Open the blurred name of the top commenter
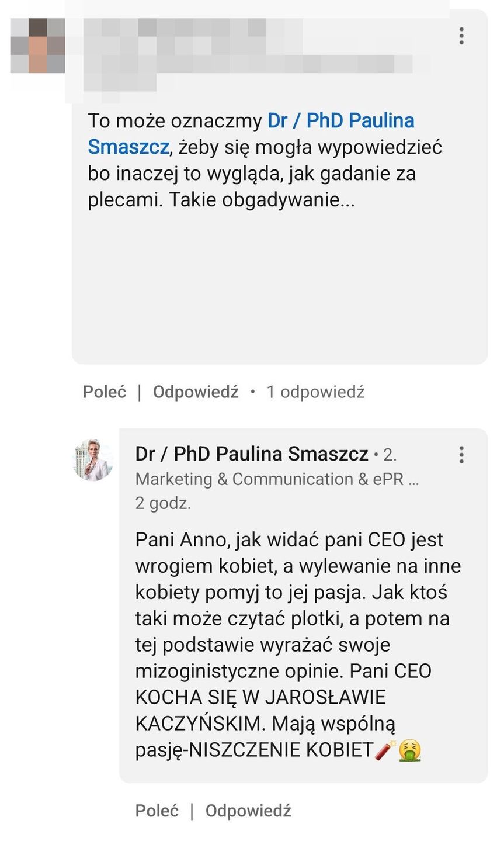The image size is (504, 841). tap(175, 28)
